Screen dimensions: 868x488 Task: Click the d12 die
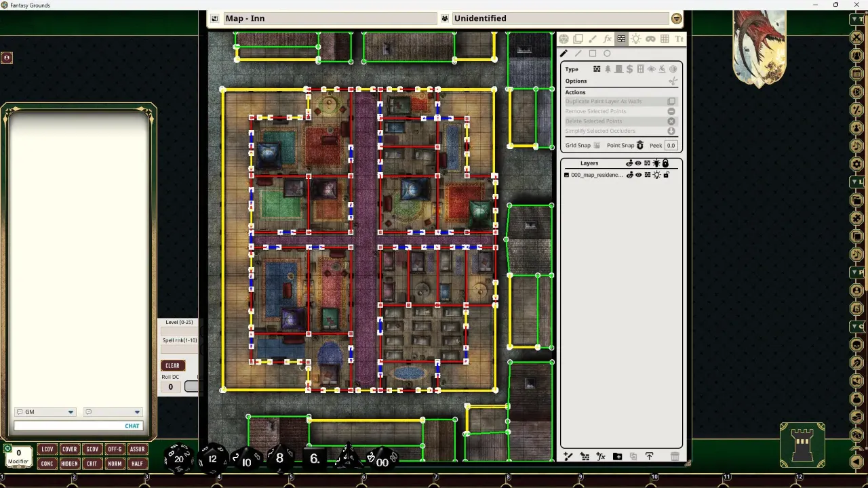point(212,459)
